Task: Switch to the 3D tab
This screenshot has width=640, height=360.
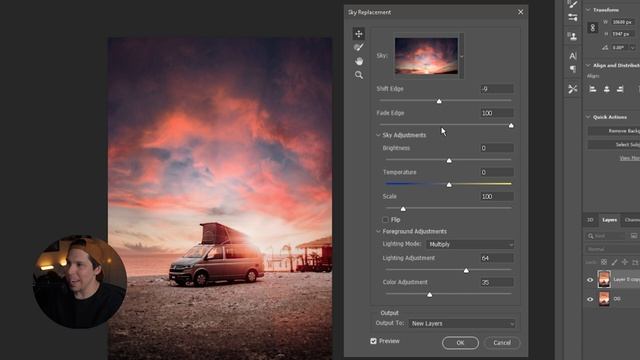Action: tap(590, 220)
